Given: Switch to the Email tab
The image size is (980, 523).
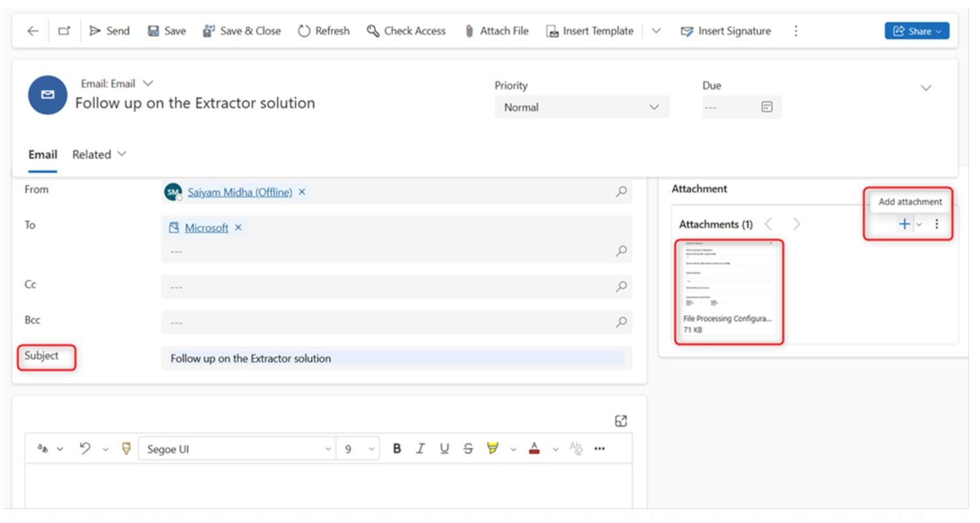Looking at the screenshot, I should click(x=43, y=154).
